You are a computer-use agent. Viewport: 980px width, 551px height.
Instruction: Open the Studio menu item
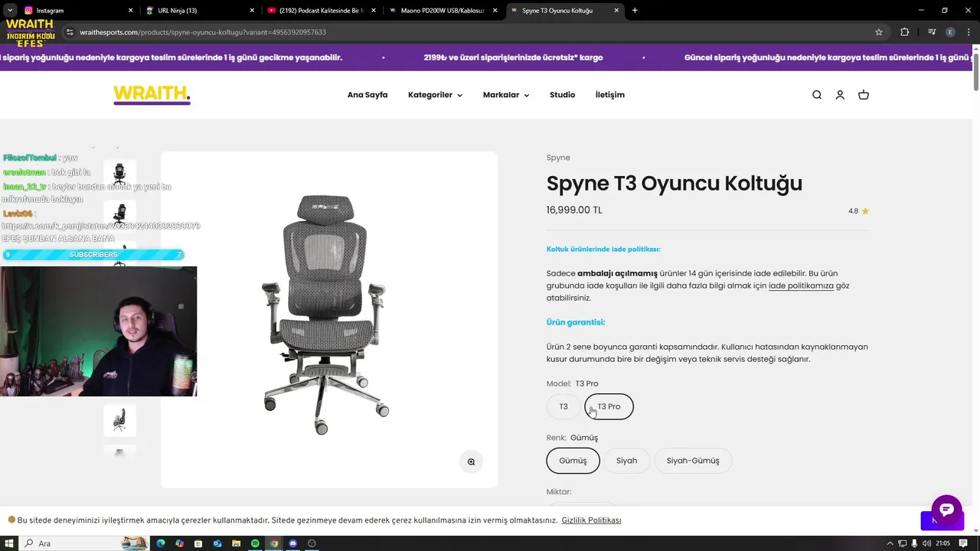click(562, 95)
